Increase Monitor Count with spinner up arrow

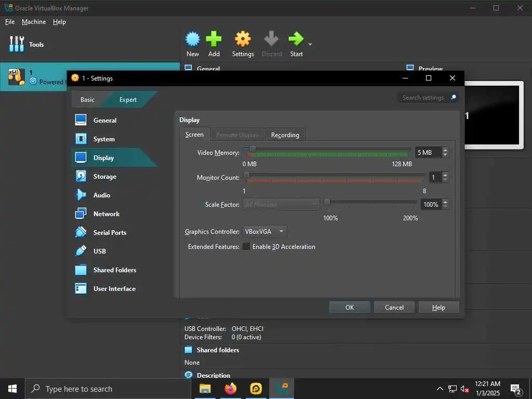445,175
